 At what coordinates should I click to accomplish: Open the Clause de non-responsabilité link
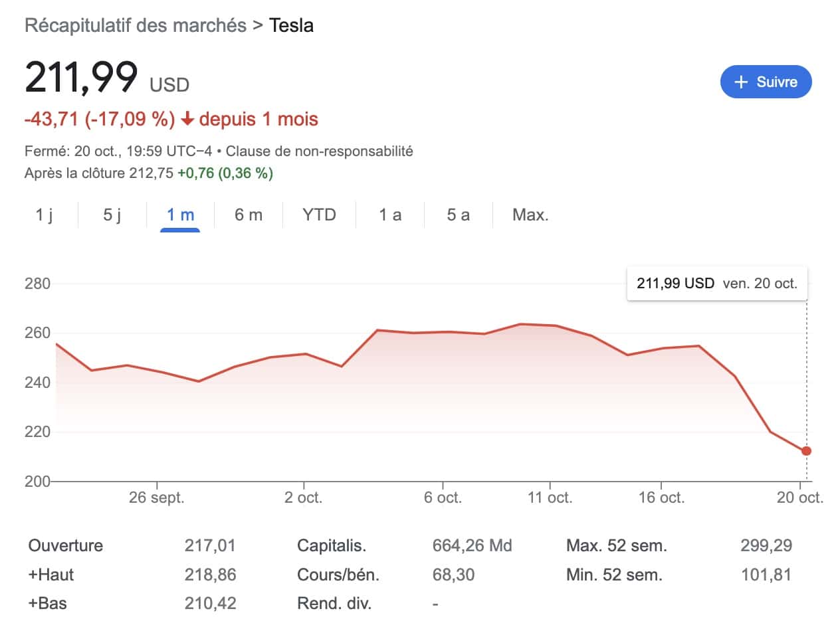click(x=320, y=151)
